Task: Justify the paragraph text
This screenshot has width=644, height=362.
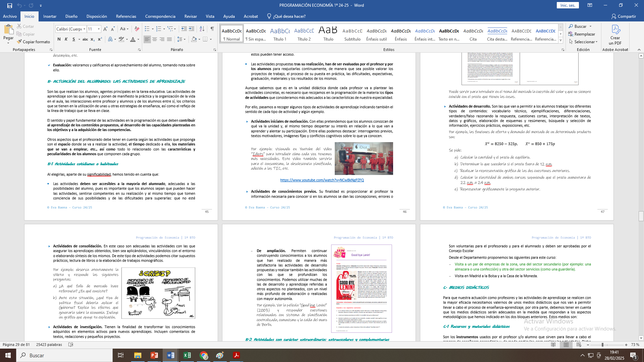Action: pyautogui.click(x=169, y=39)
